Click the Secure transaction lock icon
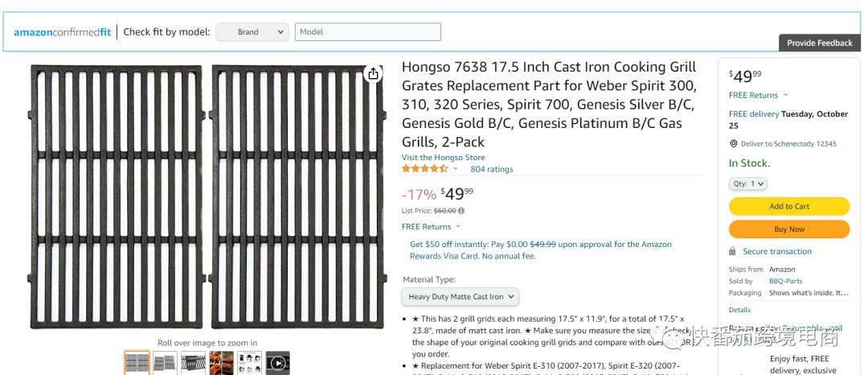This screenshot has height=375, width=868. click(x=732, y=251)
